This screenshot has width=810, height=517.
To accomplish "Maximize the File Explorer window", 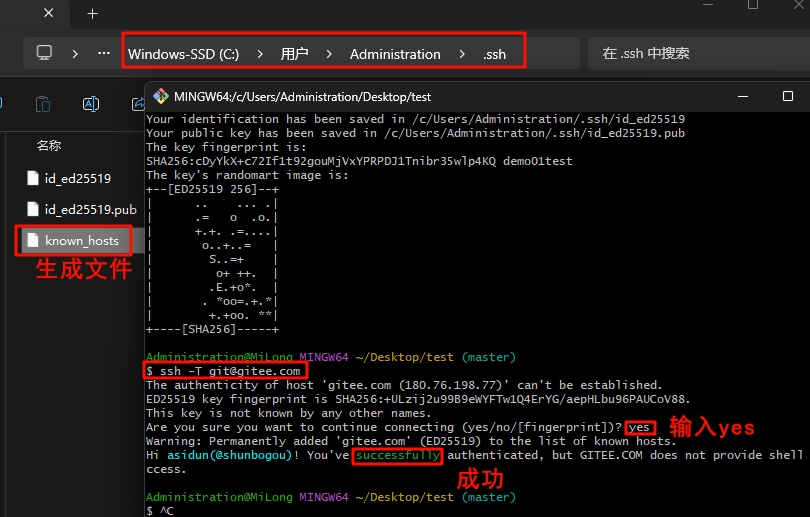I will click(753, 5).
